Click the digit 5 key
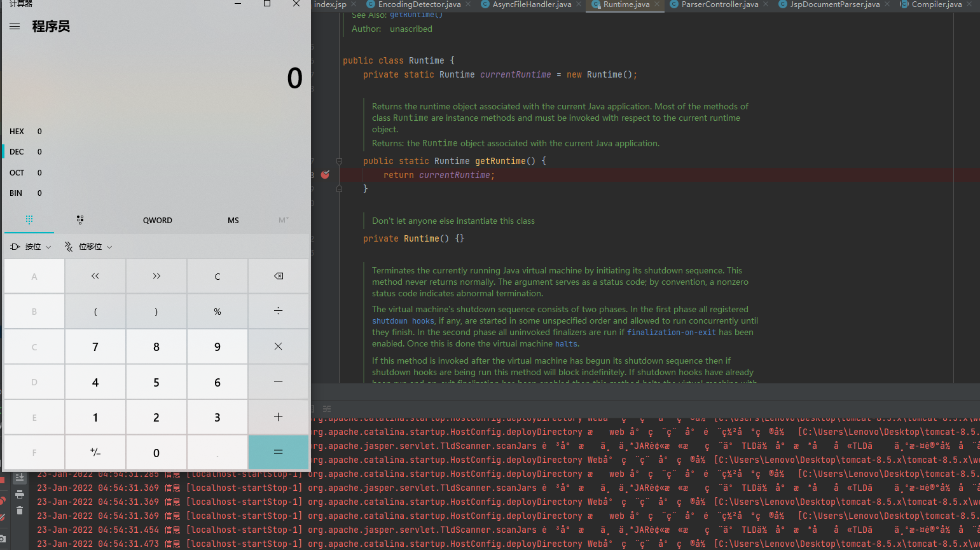The height and width of the screenshot is (550, 980). click(x=156, y=382)
